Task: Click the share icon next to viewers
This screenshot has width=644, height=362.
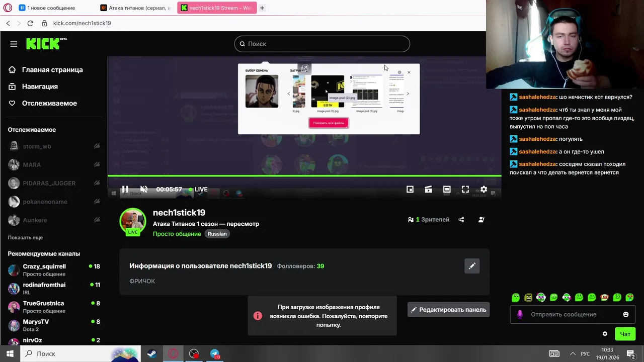Action: point(461,220)
